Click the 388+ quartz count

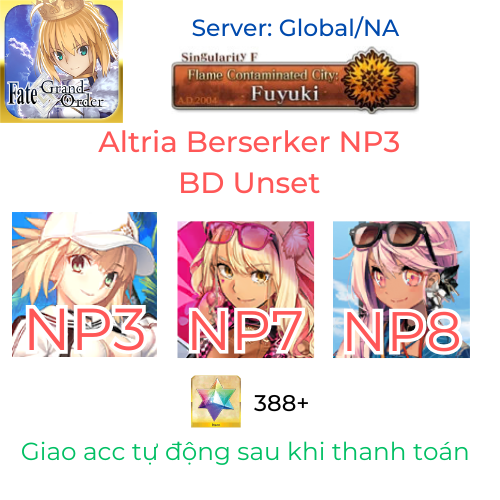click(281, 403)
